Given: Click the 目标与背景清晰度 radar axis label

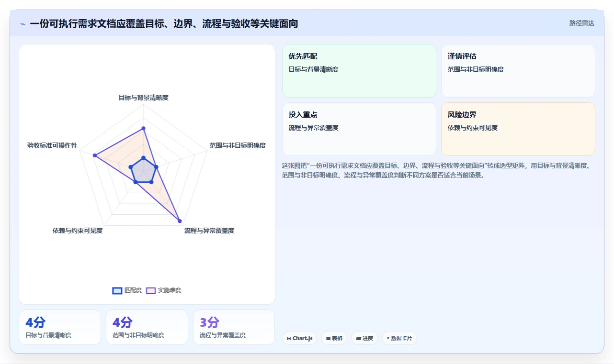Looking at the screenshot, I should click(x=143, y=98).
